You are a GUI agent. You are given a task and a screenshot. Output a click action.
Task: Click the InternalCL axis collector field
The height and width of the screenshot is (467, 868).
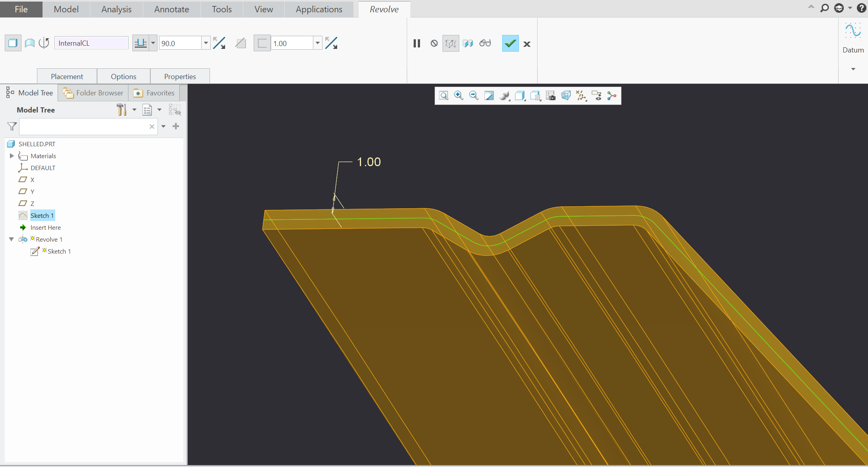pyautogui.click(x=91, y=43)
